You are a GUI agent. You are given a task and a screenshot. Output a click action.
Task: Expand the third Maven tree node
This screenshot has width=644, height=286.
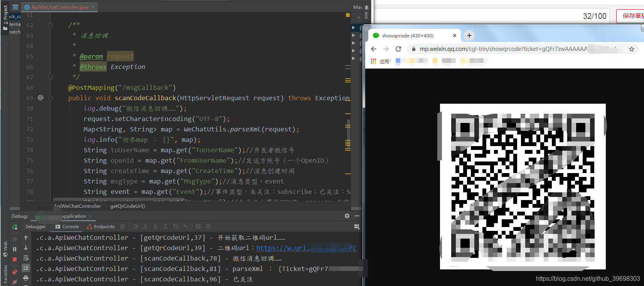tap(354, 43)
